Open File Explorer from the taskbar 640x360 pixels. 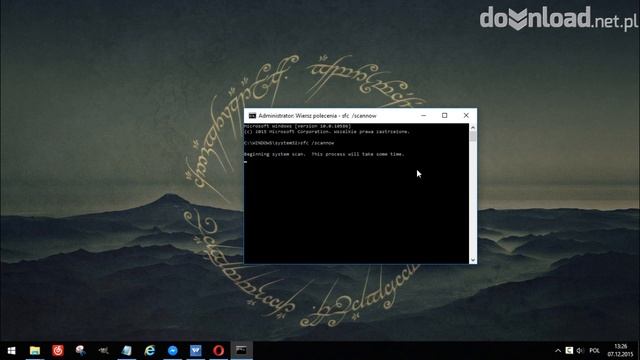click(x=35, y=351)
